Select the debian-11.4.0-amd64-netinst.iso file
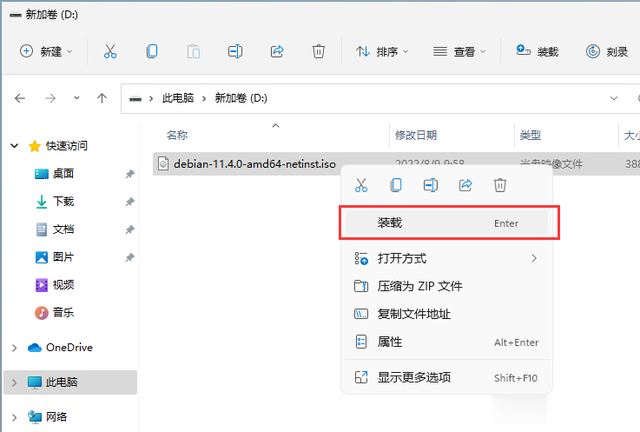 click(255, 164)
